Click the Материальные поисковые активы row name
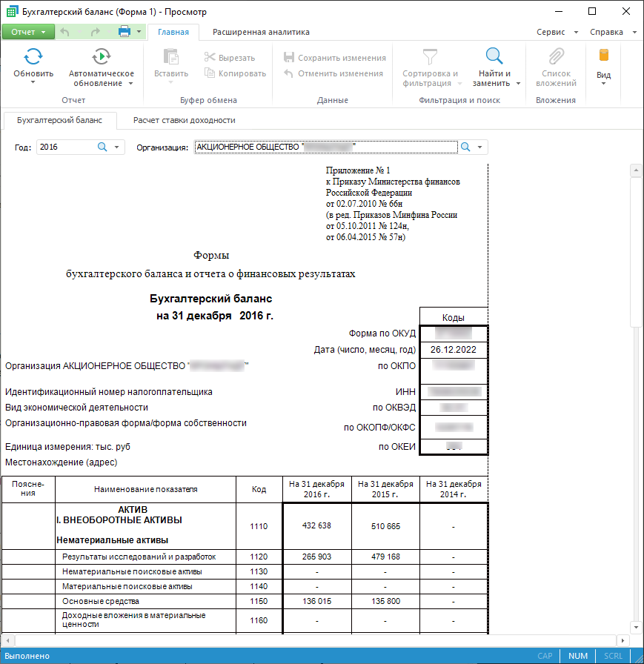This screenshot has height=664, width=644. coord(127,586)
